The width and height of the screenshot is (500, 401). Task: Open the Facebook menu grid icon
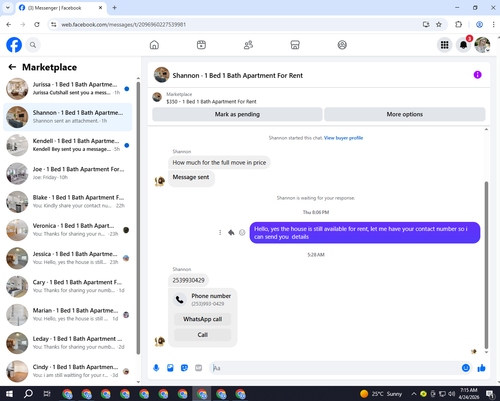(444, 45)
